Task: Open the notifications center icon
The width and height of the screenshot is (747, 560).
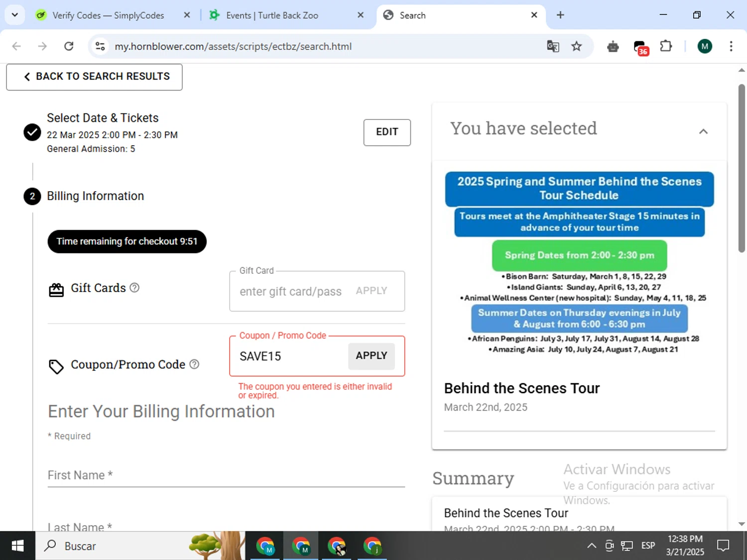Action: tap(723, 546)
